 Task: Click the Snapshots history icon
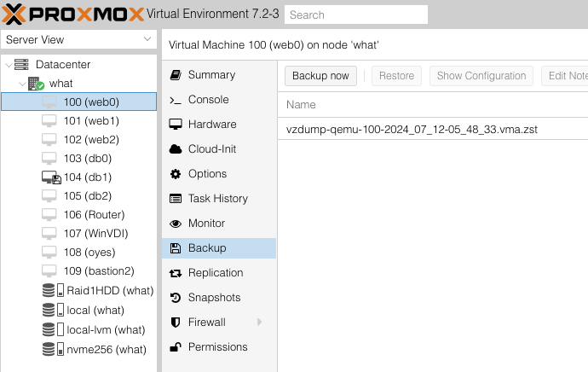[x=176, y=298]
